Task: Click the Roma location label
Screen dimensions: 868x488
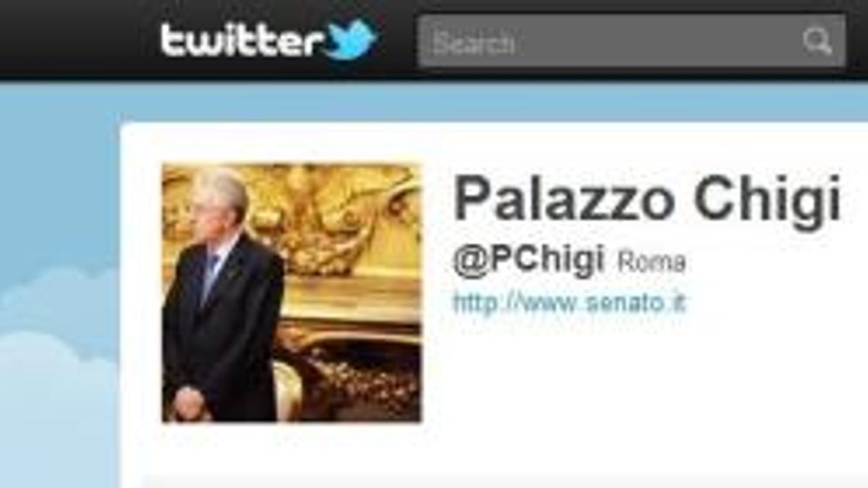Action: point(651,262)
